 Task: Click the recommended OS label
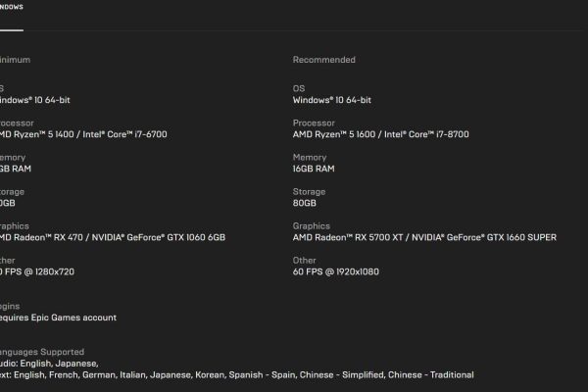299,88
